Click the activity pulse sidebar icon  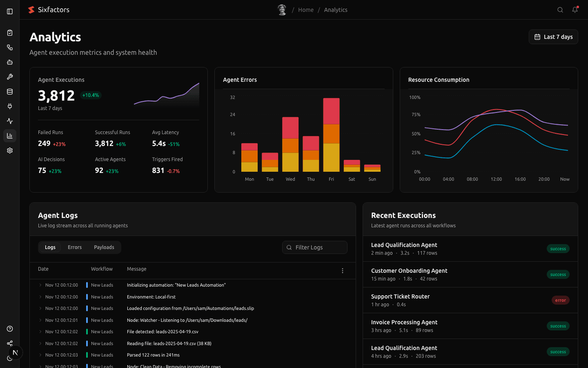tap(10, 121)
